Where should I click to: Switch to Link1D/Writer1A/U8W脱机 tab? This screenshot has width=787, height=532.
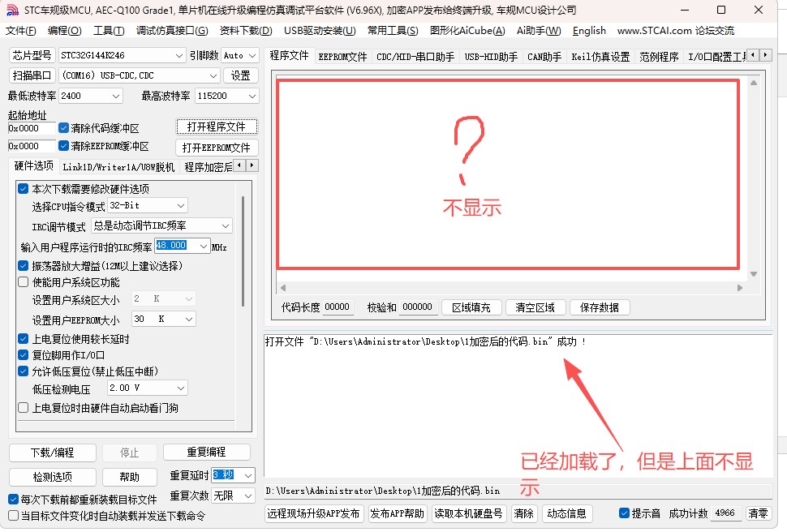(118, 167)
